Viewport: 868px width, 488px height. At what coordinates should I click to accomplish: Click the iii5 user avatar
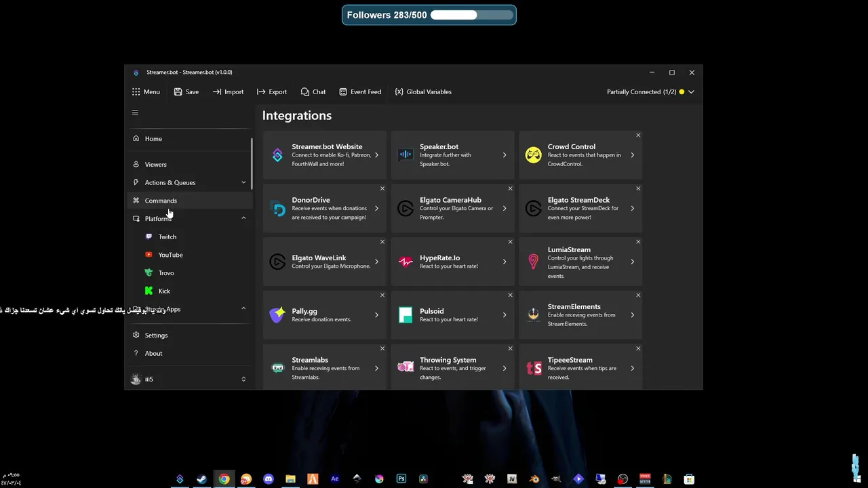point(136,380)
